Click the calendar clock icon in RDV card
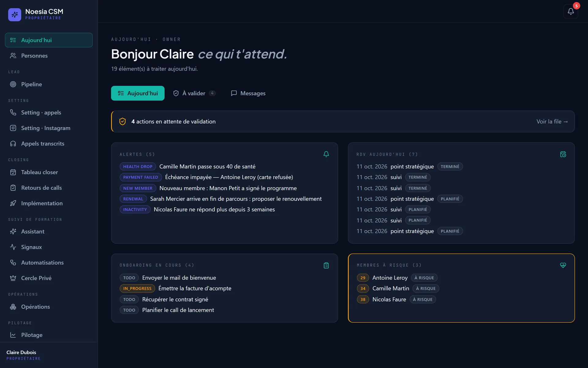 563,154
